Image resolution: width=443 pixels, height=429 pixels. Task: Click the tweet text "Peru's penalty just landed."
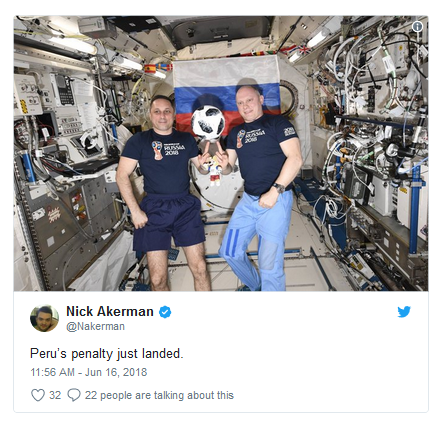tap(107, 354)
